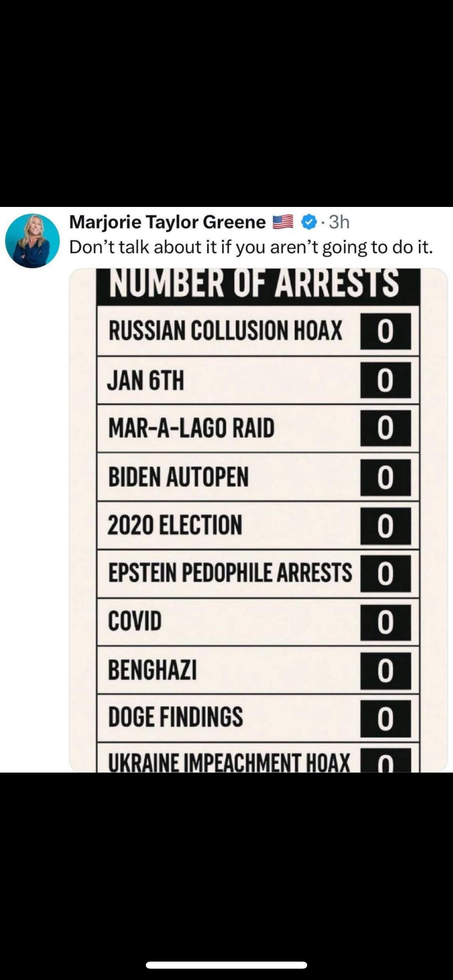Viewport: 453px width, 980px height.
Task: Tap the zero beside Epstein Pedophile Arrests
Action: point(385,574)
